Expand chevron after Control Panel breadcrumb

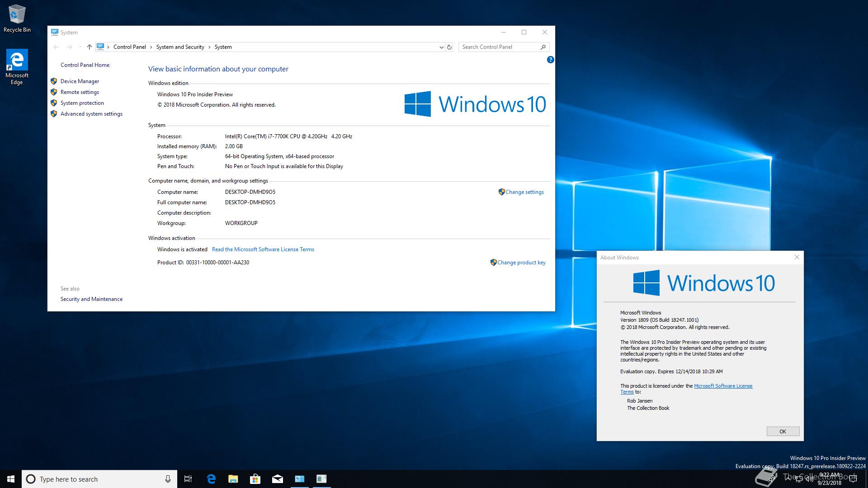(151, 47)
